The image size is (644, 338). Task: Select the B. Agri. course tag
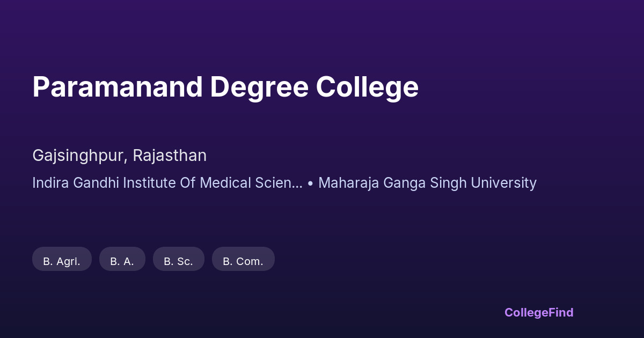coord(62,261)
